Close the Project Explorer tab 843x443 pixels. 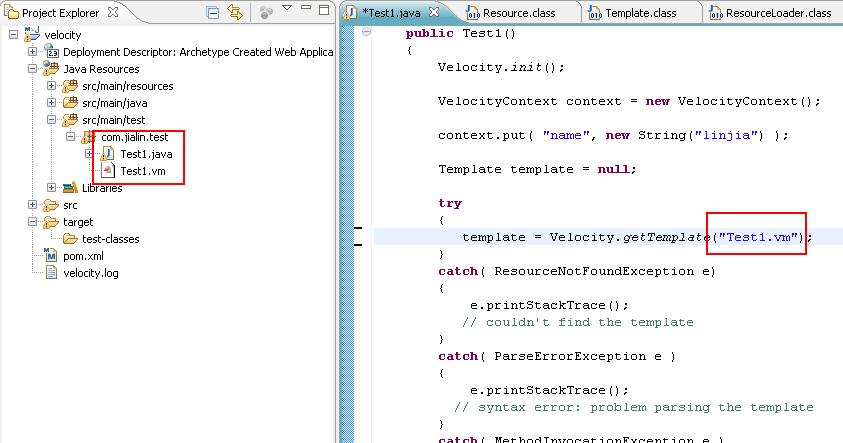(113, 12)
